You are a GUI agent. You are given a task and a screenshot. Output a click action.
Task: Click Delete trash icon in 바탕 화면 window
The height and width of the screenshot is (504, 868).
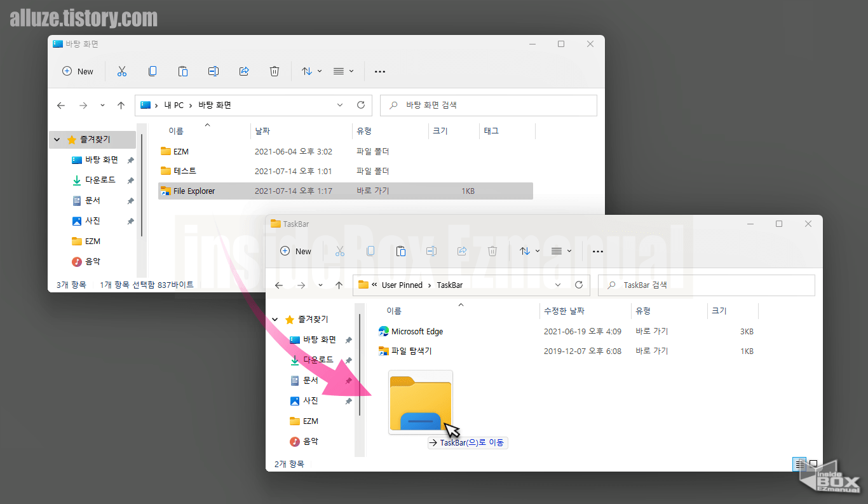coord(275,71)
